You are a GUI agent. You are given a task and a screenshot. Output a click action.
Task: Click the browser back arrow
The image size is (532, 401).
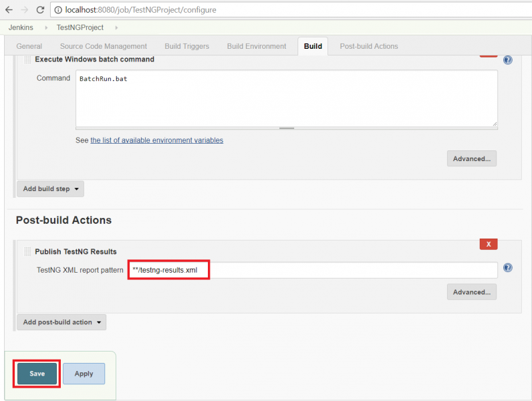[9, 10]
